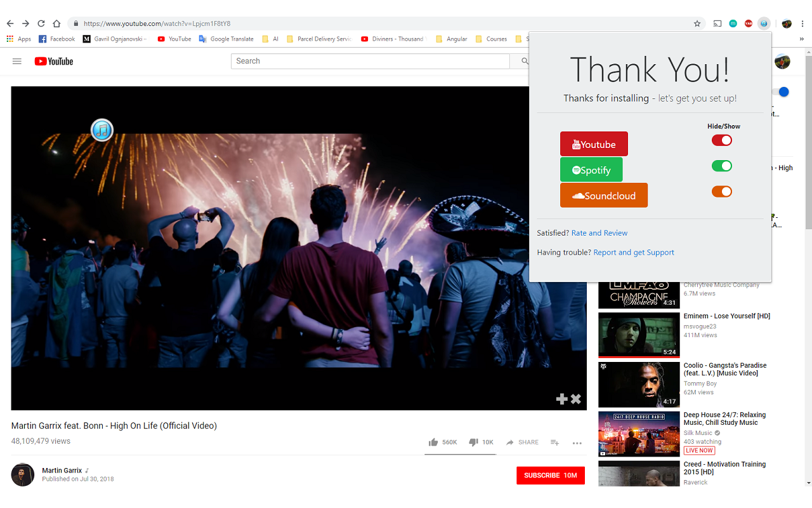
Task: Toggle the Autoplay switch
Action: pyautogui.click(x=782, y=92)
